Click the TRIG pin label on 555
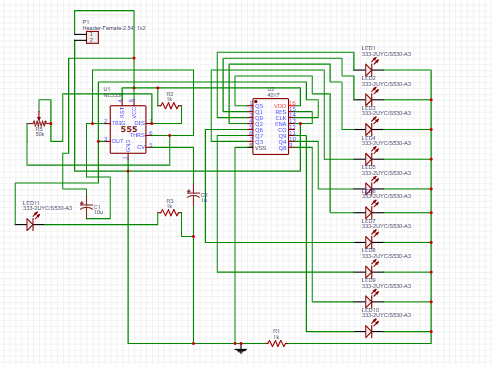 [118, 123]
